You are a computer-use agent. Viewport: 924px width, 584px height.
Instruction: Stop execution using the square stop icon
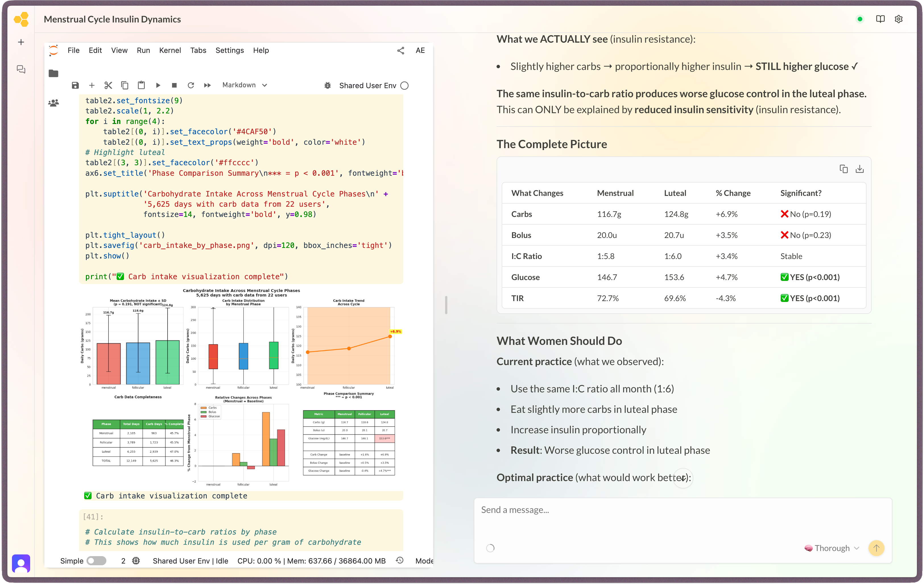[x=174, y=85]
